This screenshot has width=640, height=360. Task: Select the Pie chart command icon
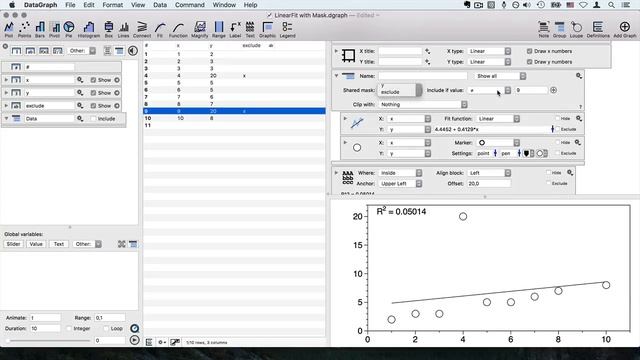(x=69, y=29)
